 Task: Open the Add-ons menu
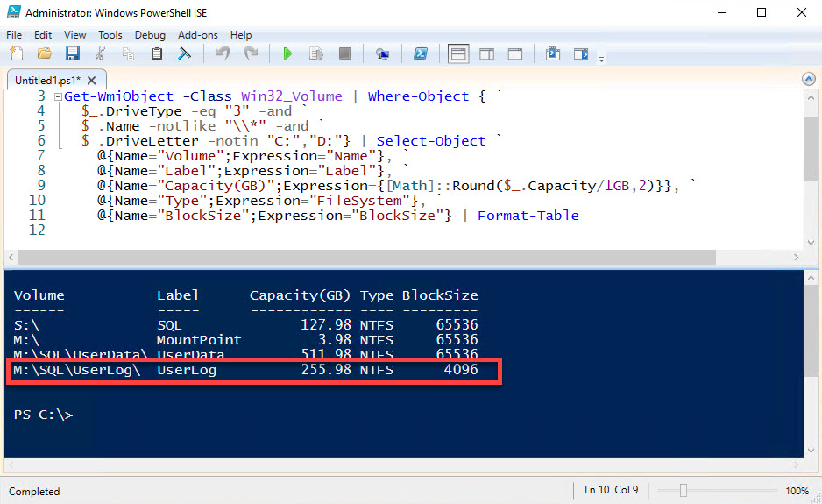coord(197,35)
